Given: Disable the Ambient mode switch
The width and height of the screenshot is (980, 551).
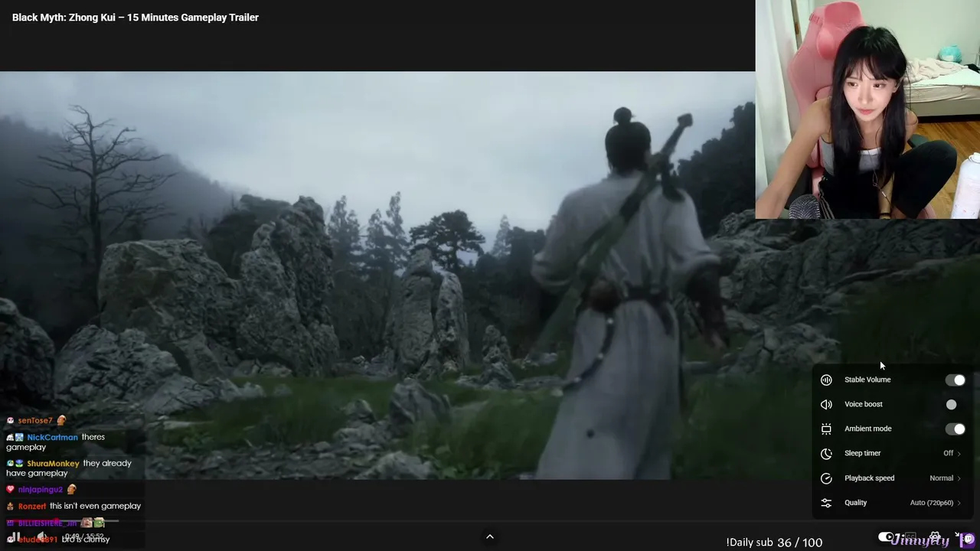Looking at the screenshot, I should 955,429.
